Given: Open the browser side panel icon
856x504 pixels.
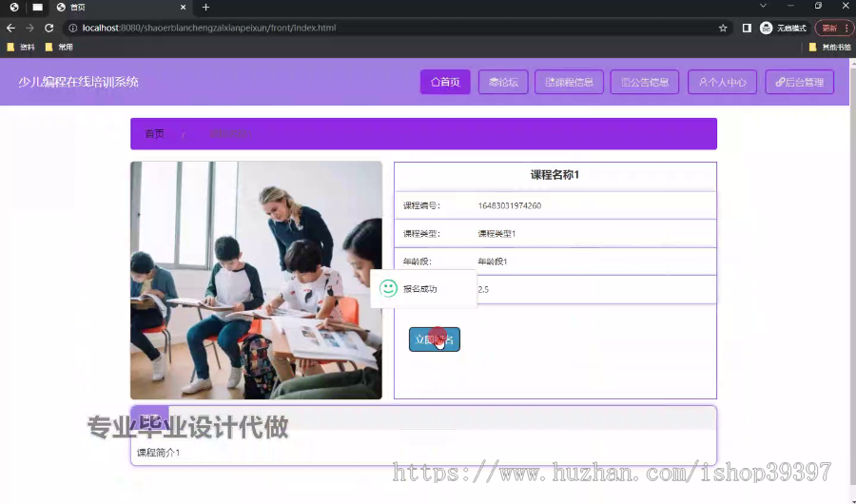Looking at the screenshot, I should click(747, 28).
